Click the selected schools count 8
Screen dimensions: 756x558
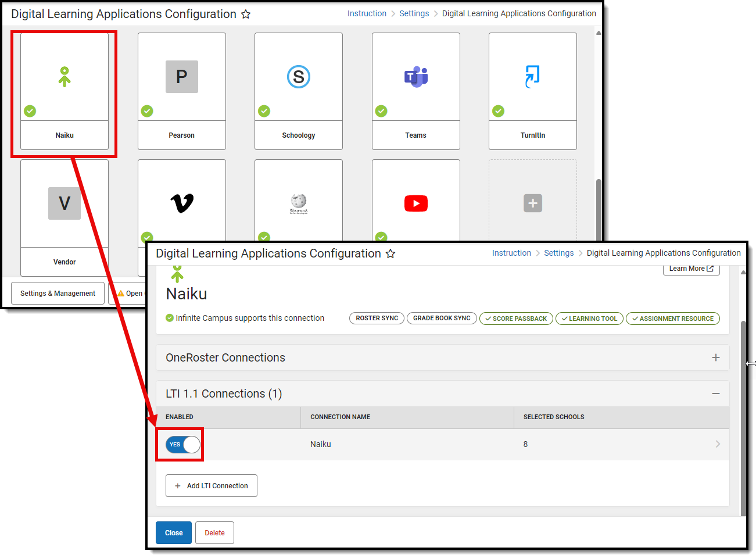pos(525,444)
